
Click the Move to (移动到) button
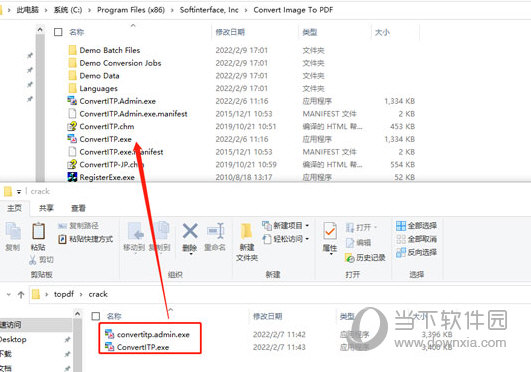tap(134, 236)
